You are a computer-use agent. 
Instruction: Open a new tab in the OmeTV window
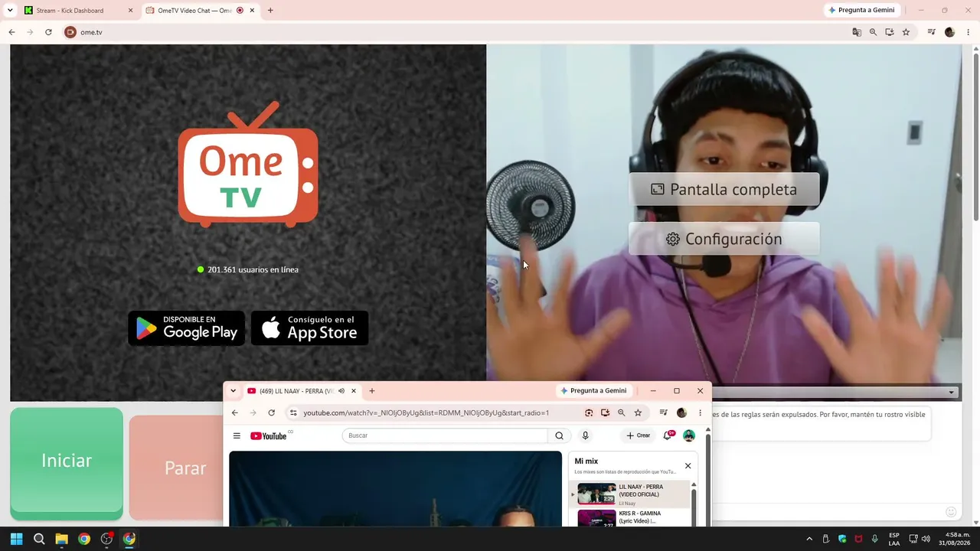[x=270, y=11]
